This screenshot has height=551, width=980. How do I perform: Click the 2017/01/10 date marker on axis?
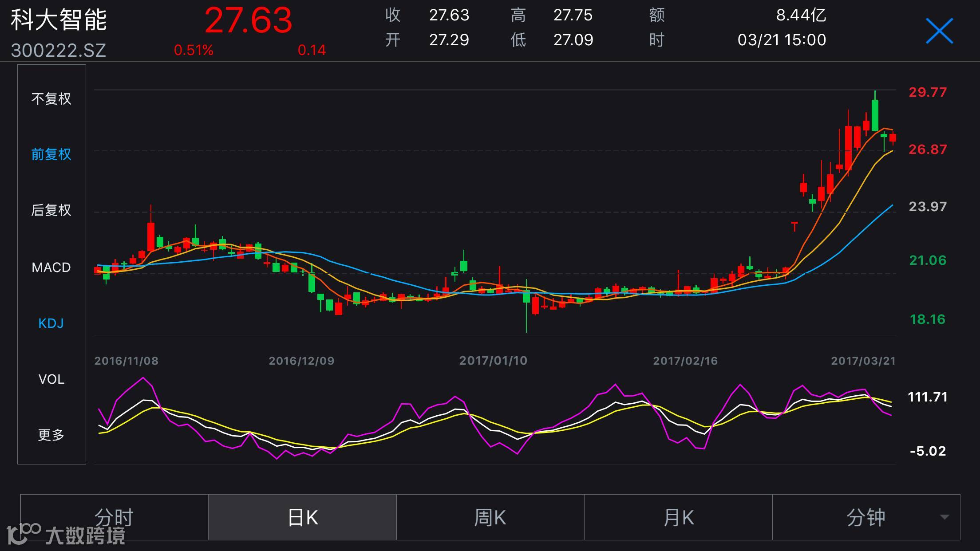tap(493, 361)
